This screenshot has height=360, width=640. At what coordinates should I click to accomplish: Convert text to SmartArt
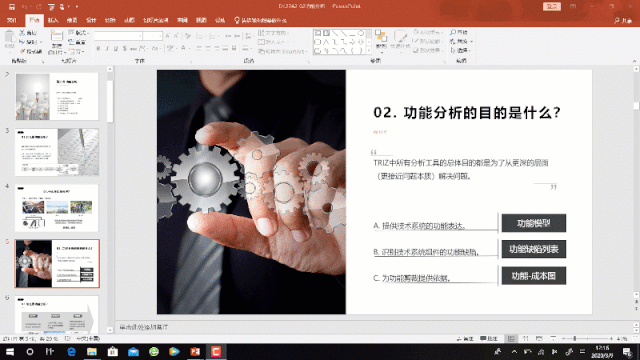[x=282, y=51]
